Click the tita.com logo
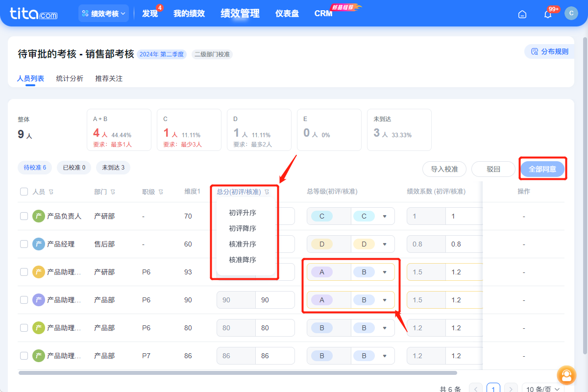 [33, 14]
